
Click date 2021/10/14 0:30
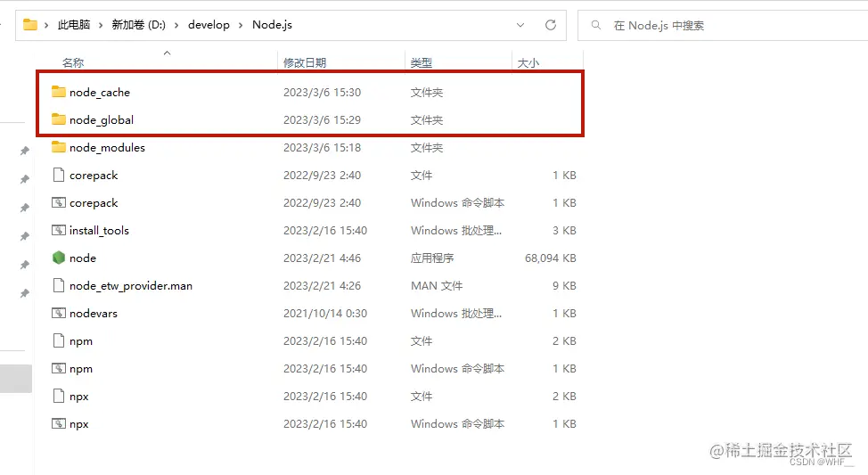pos(325,314)
